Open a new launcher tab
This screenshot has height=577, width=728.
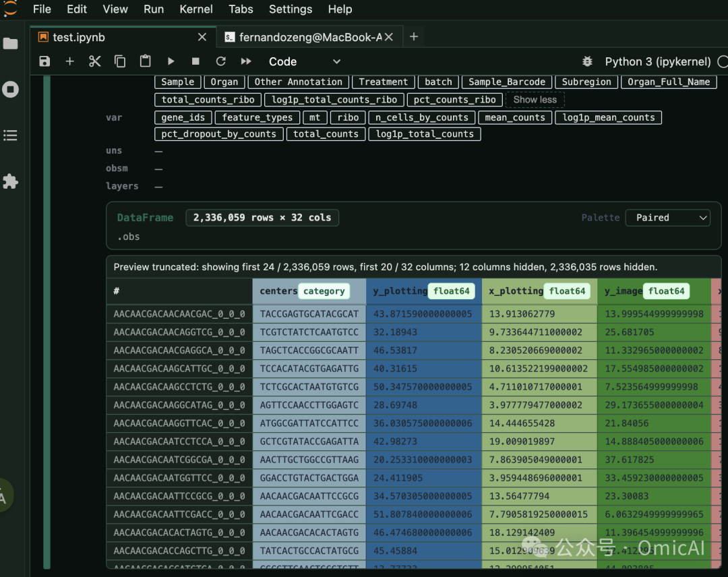click(414, 36)
